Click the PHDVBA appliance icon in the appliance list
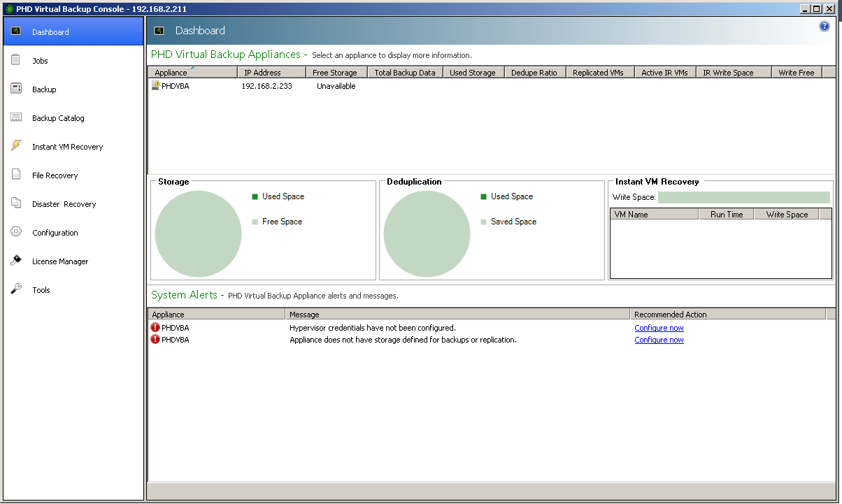842x504 pixels. coord(155,85)
